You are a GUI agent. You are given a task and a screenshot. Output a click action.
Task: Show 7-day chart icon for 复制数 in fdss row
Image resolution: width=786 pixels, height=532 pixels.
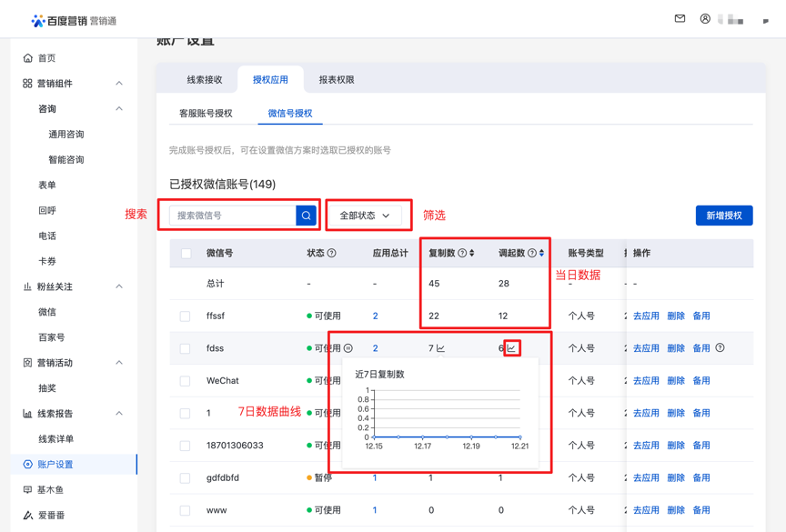(440, 348)
